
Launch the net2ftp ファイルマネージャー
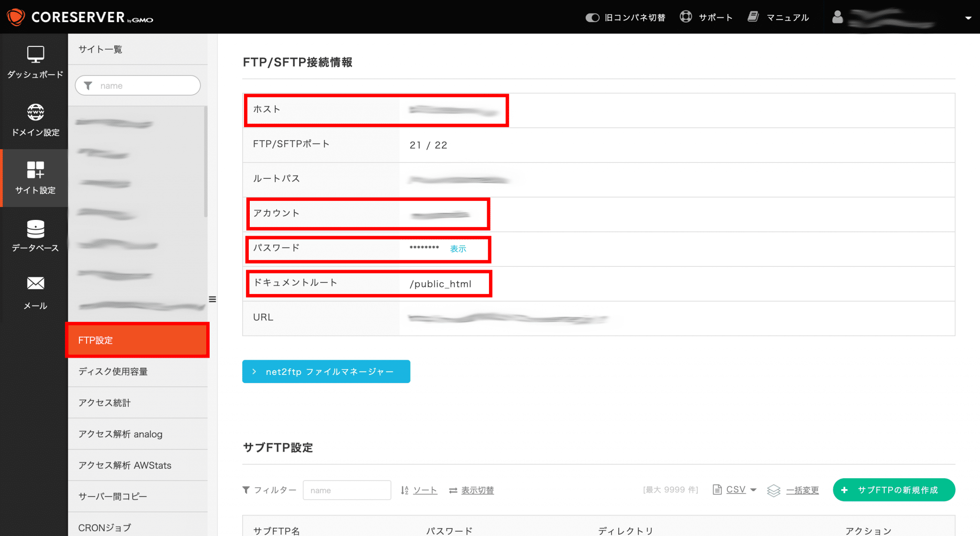(x=326, y=372)
